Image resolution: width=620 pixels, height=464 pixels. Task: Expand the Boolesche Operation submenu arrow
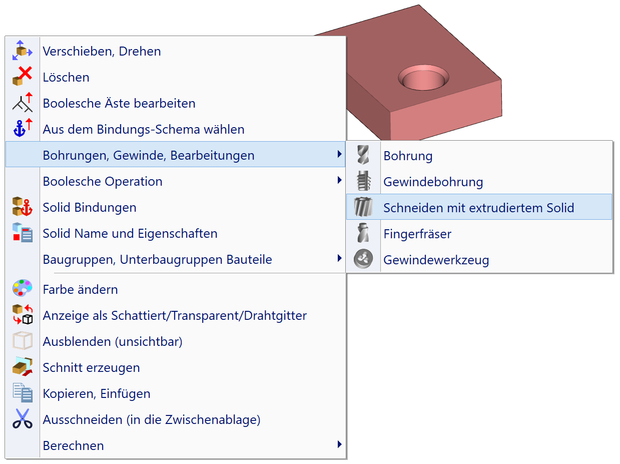tap(339, 181)
